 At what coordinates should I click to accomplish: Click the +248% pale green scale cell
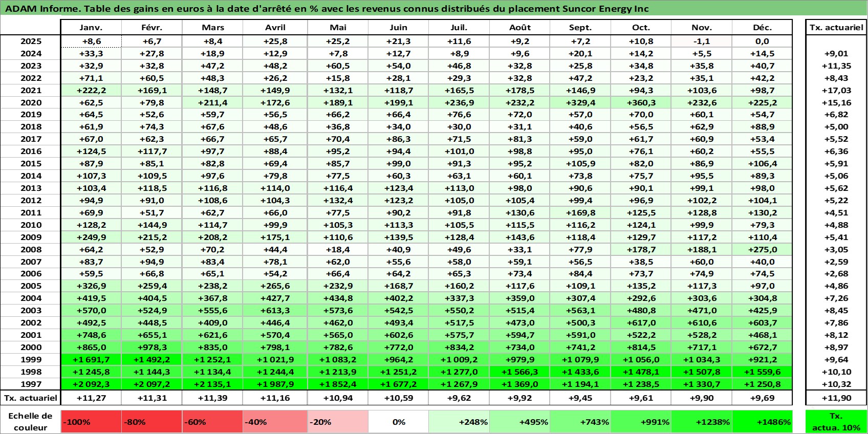pos(459,422)
